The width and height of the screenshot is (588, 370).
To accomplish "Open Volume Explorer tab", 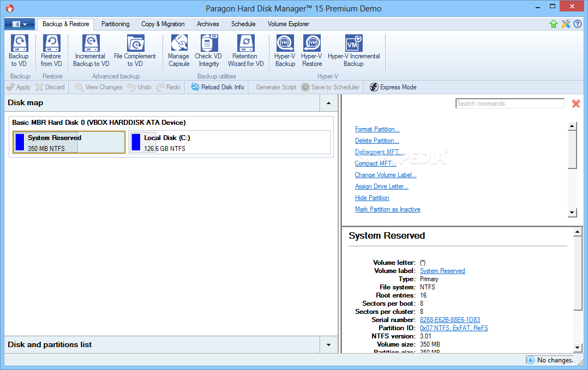I will (289, 24).
